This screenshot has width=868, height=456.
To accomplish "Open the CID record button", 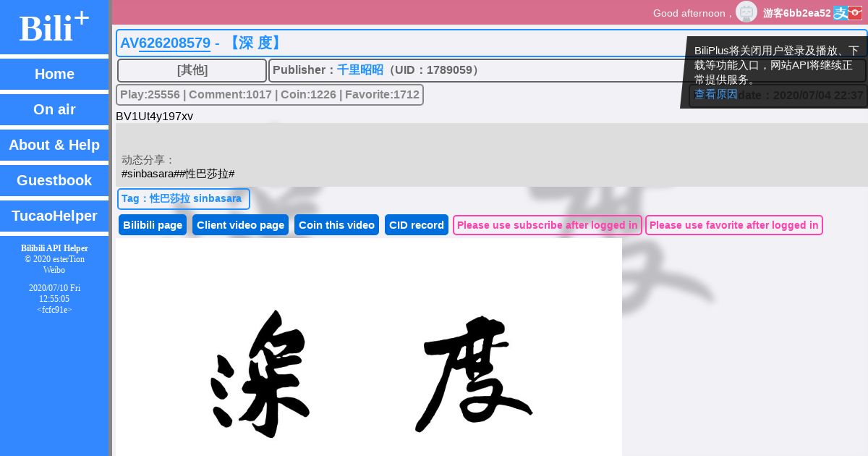I will (417, 225).
